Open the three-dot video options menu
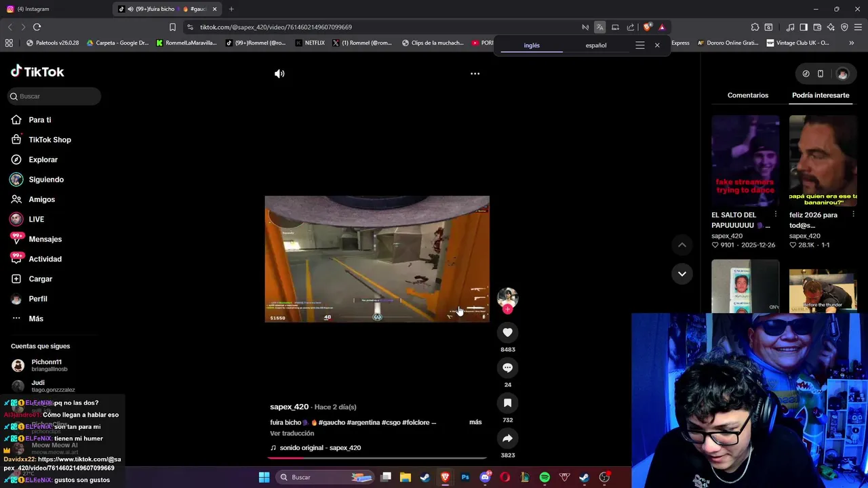 (475, 74)
